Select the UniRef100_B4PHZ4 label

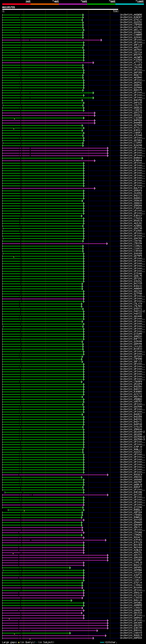pos(131,120)
